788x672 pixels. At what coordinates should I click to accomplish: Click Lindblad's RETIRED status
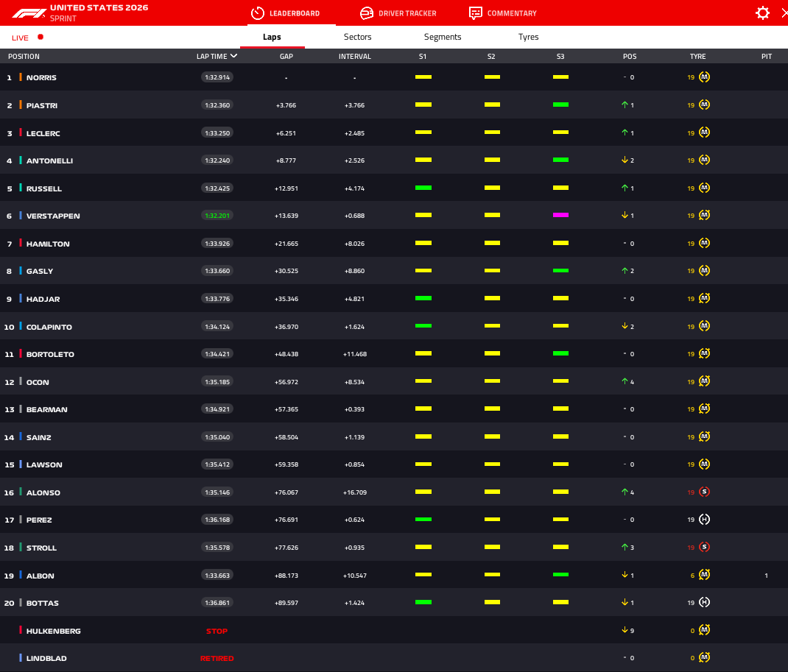[x=217, y=659]
